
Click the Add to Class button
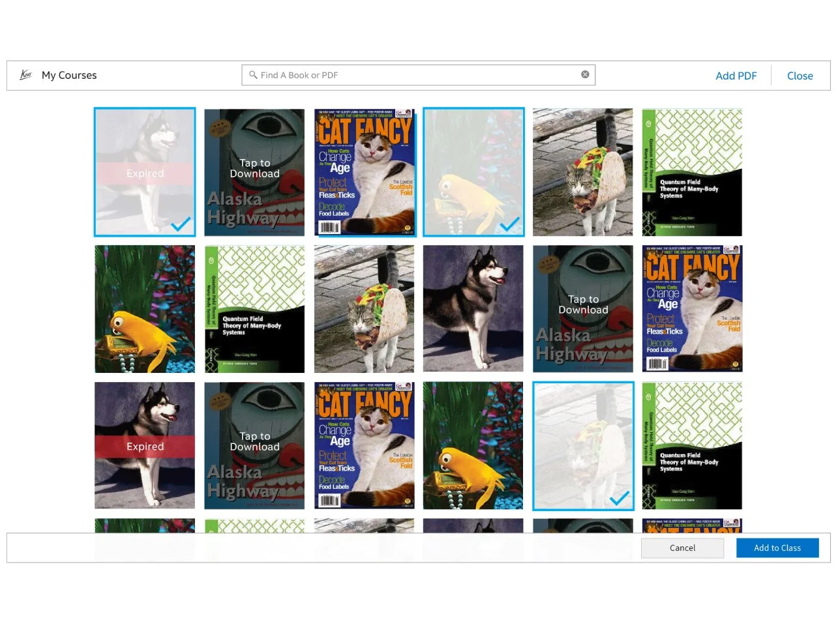tap(777, 548)
